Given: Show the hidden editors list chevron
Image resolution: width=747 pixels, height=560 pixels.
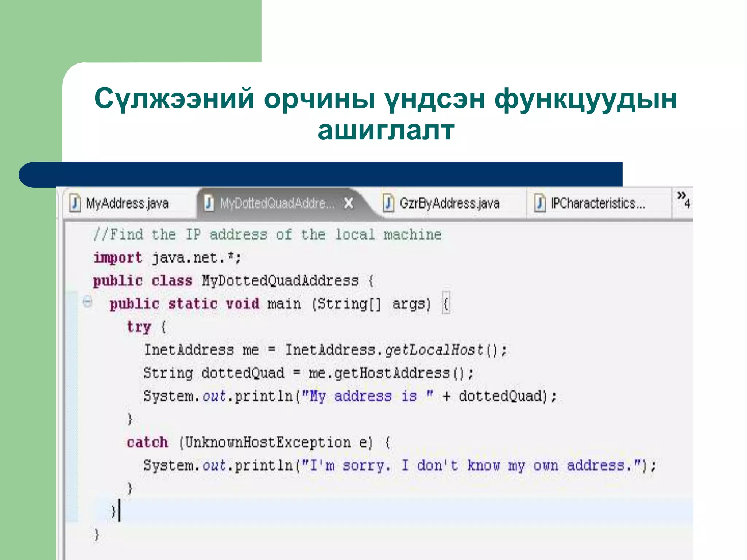Looking at the screenshot, I should tap(684, 199).
